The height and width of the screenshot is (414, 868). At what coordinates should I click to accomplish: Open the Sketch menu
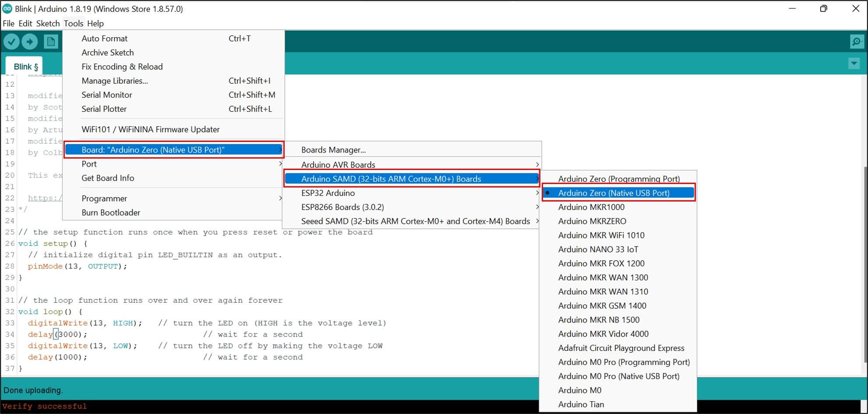[x=48, y=23]
